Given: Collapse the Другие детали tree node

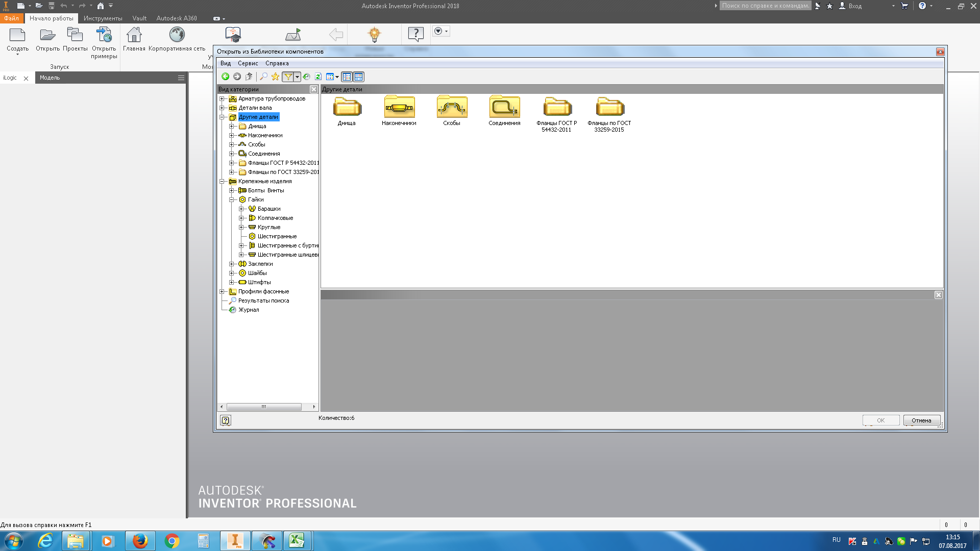Looking at the screenshot, I should click(222, 117).
